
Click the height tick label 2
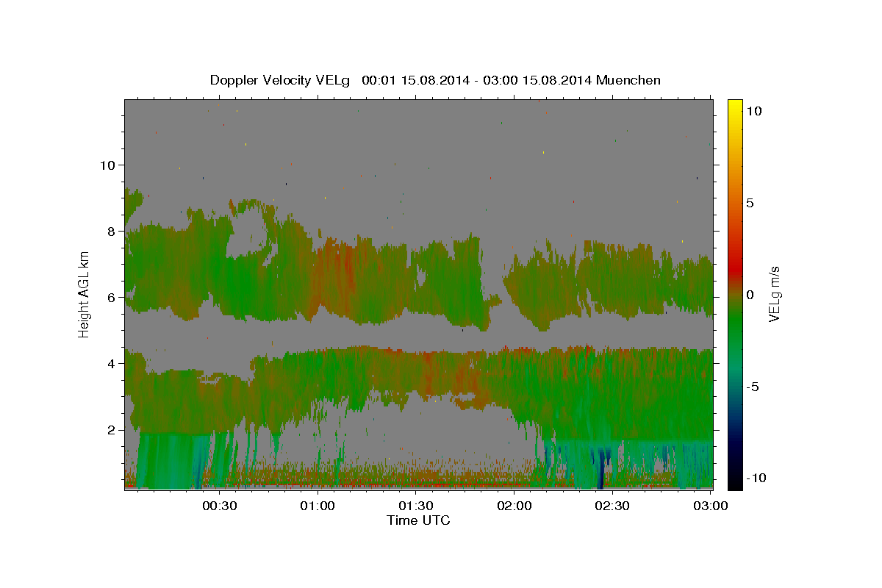coord(113,430)
